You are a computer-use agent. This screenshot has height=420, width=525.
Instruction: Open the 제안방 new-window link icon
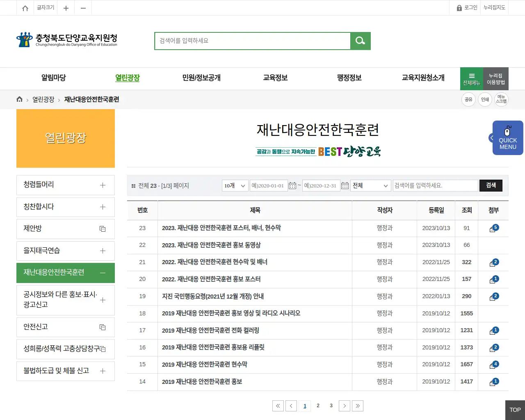(103, 229)
